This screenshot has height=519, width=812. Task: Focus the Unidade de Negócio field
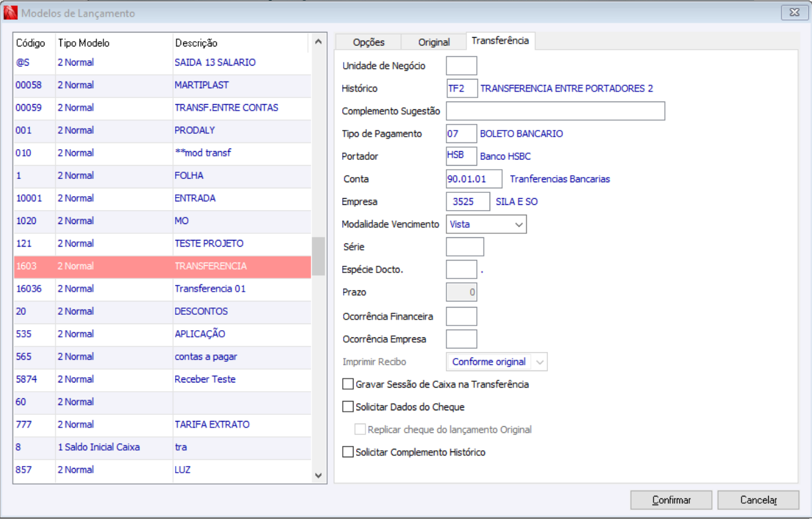(x=462, y=66)
